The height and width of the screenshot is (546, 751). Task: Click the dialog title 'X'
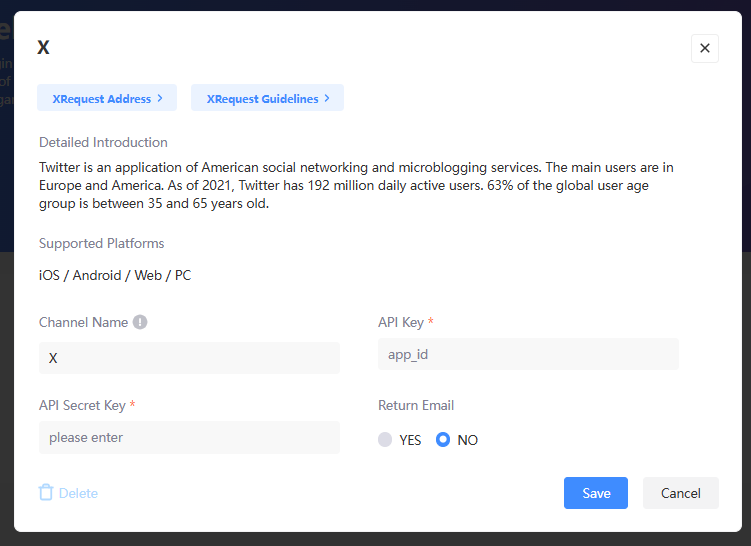point(43,47)
